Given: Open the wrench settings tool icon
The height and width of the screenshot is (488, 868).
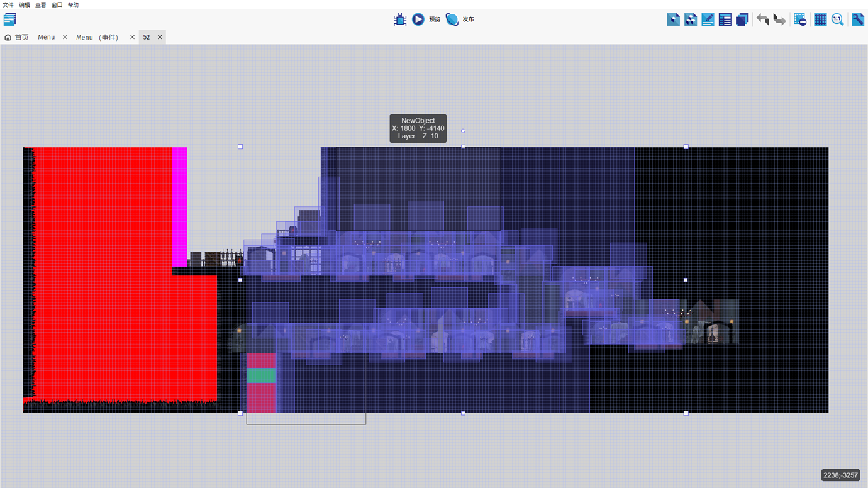Looking at the screenshot, I should 857,19.
